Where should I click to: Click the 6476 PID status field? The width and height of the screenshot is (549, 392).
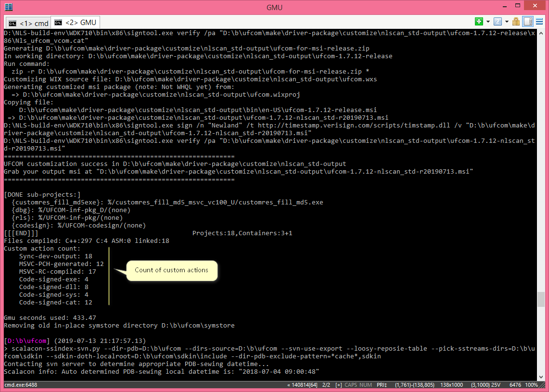515,385
